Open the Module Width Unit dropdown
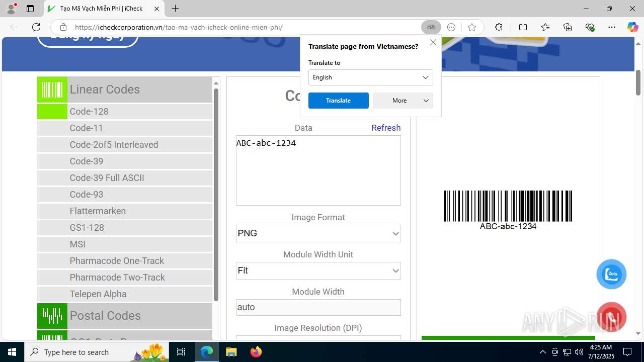 [x=318, y=270]
